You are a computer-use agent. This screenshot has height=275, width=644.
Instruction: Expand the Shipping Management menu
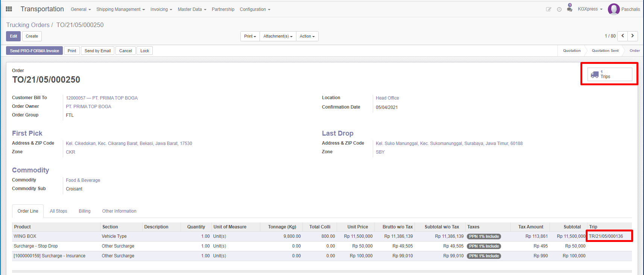click(120, 9)
